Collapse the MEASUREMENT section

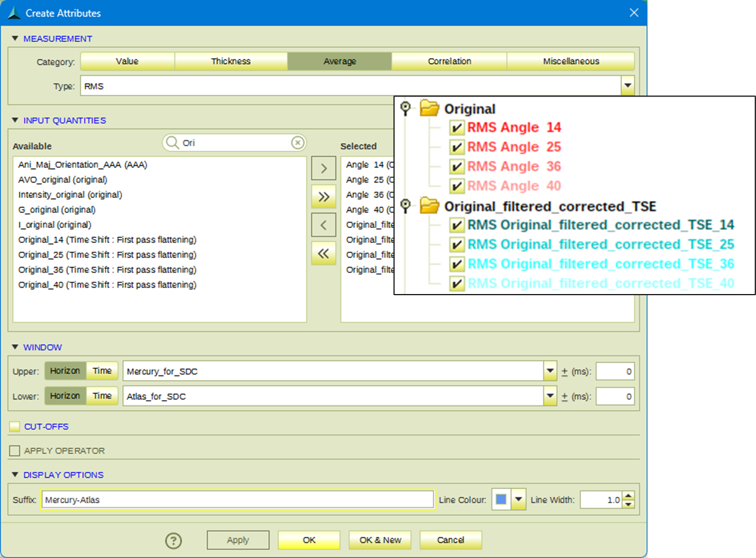tap(15, 39)
